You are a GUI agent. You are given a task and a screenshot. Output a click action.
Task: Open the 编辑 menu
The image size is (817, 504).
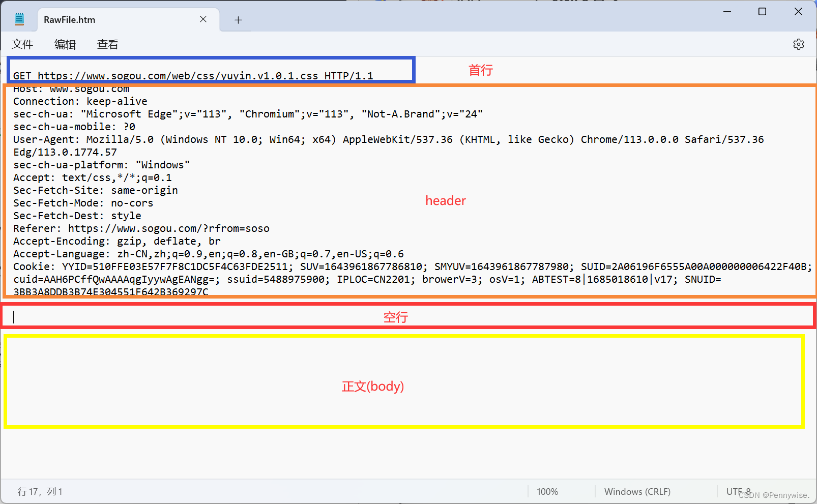65,44
